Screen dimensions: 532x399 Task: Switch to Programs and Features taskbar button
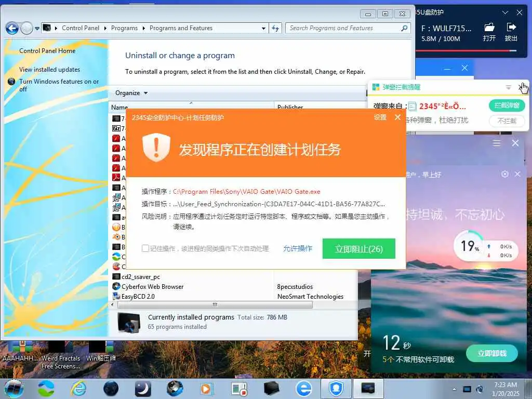pos(368,389)
